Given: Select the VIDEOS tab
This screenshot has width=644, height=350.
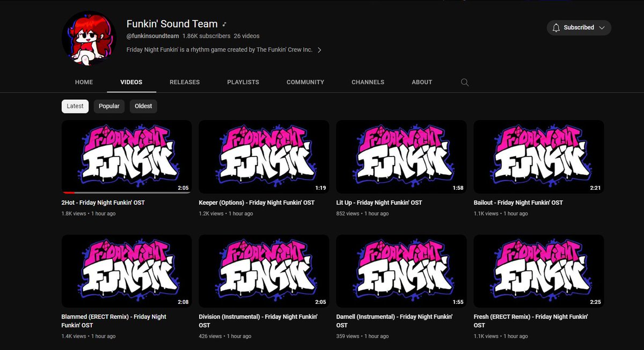Looking at the screenshot, I should click(131, 82).
